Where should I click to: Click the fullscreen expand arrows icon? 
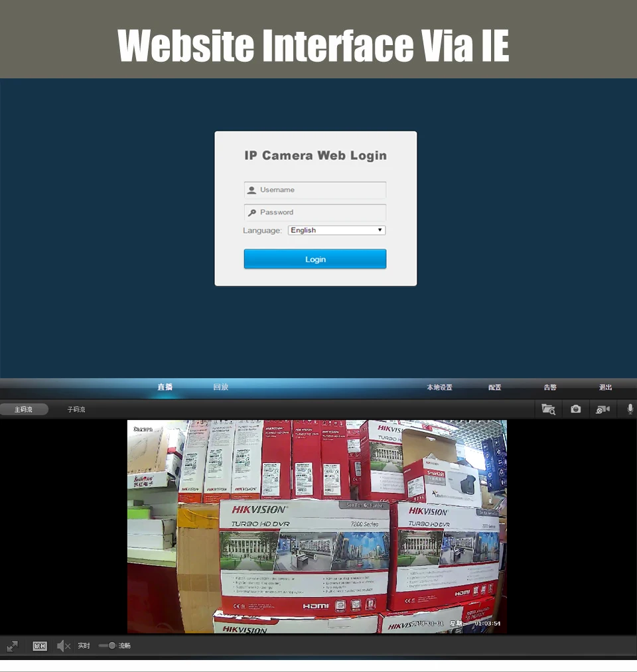pyautogui.click(x=13, y=646)
